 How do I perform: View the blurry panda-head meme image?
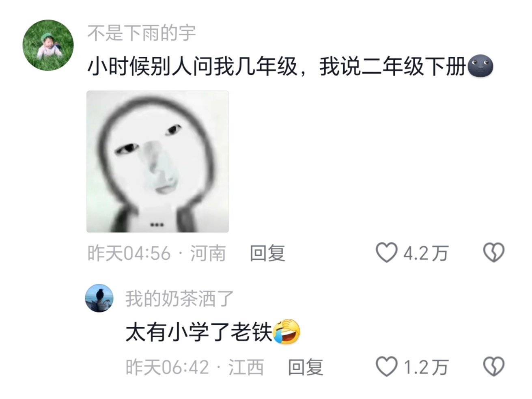click(x=157, y=162)
